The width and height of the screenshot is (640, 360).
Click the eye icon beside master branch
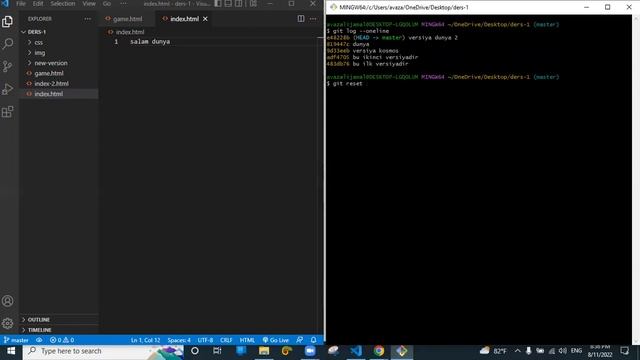coord(39,340)
